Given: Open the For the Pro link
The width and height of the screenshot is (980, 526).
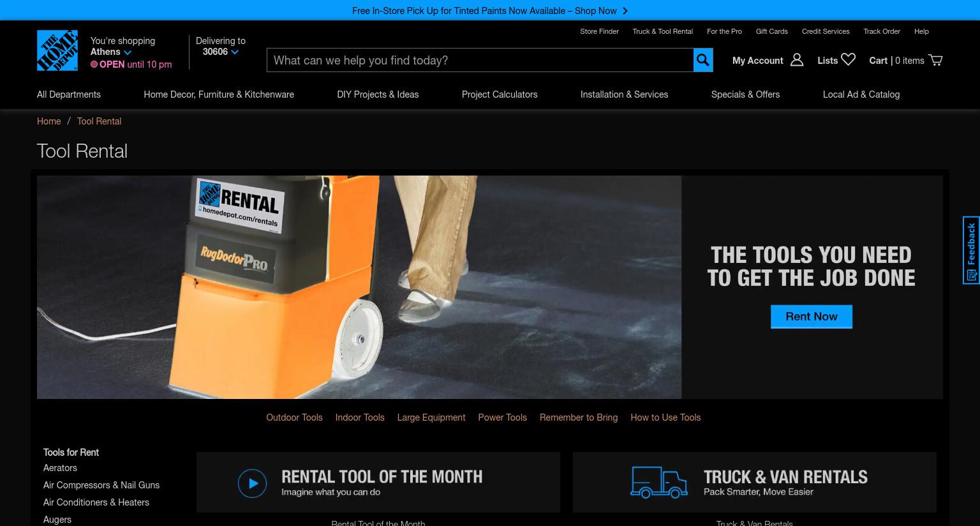Looking at the screenshot, I should (x=724, y=31).
